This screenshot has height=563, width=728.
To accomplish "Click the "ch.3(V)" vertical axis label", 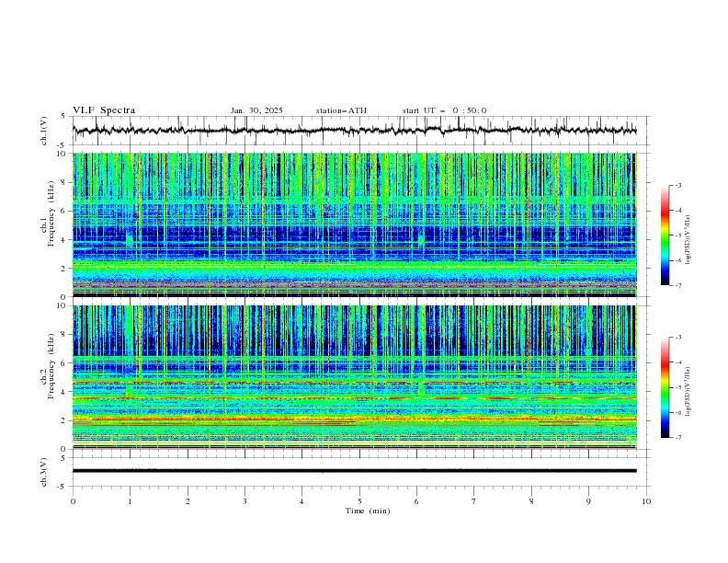I will 44,472.
